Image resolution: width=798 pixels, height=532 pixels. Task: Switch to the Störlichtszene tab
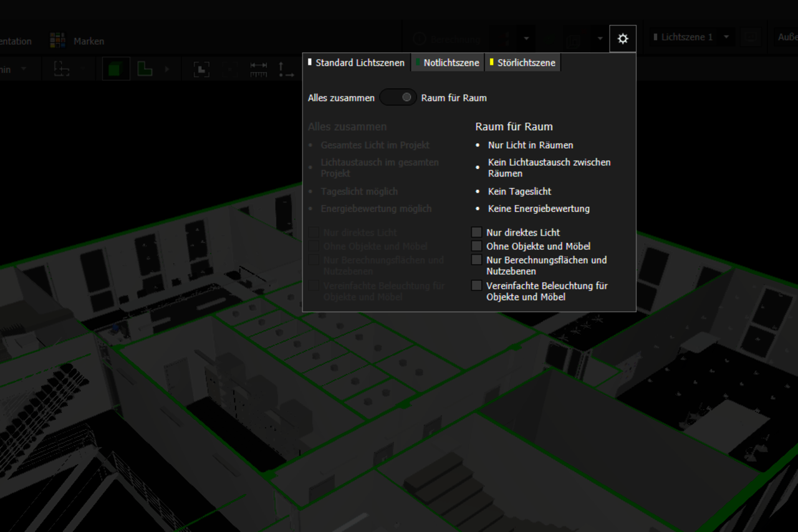pos(522,63)
